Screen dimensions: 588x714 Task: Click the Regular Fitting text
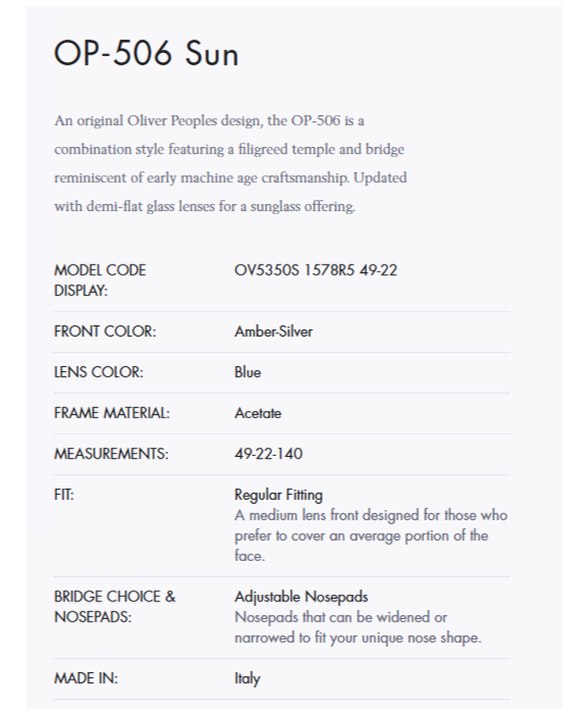pyautogui.click(x=278, y=495)
